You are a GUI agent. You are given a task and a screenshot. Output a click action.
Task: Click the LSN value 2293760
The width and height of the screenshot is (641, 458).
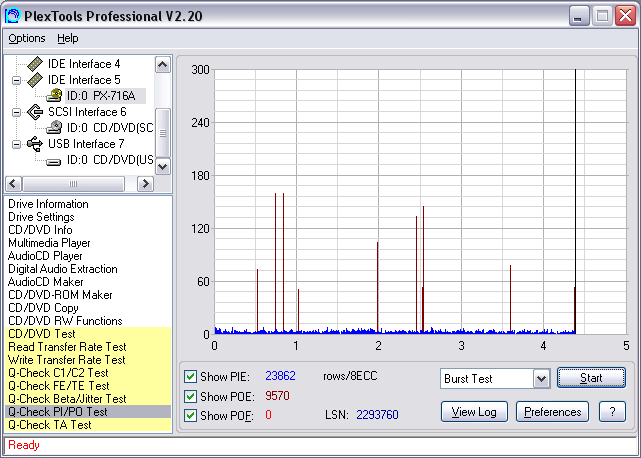[377, 415]
